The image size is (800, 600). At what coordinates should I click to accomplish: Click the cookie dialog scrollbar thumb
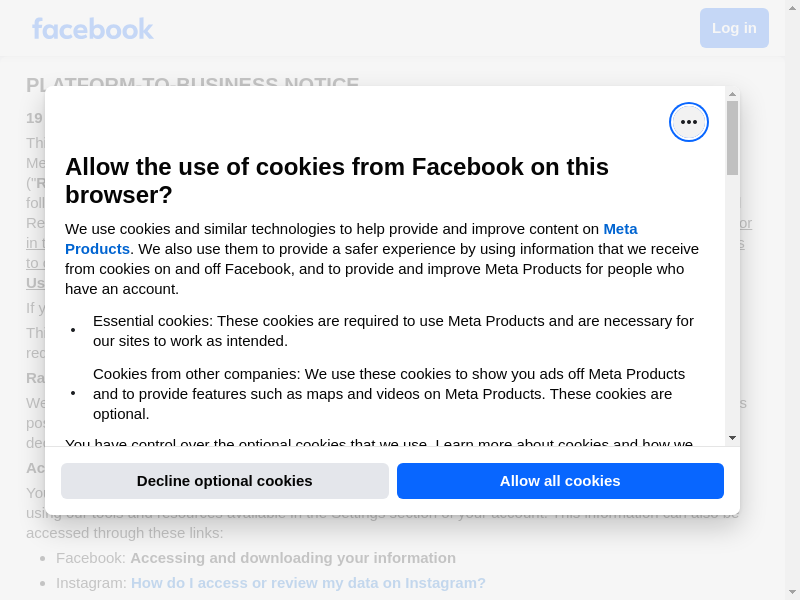(732, 138)
